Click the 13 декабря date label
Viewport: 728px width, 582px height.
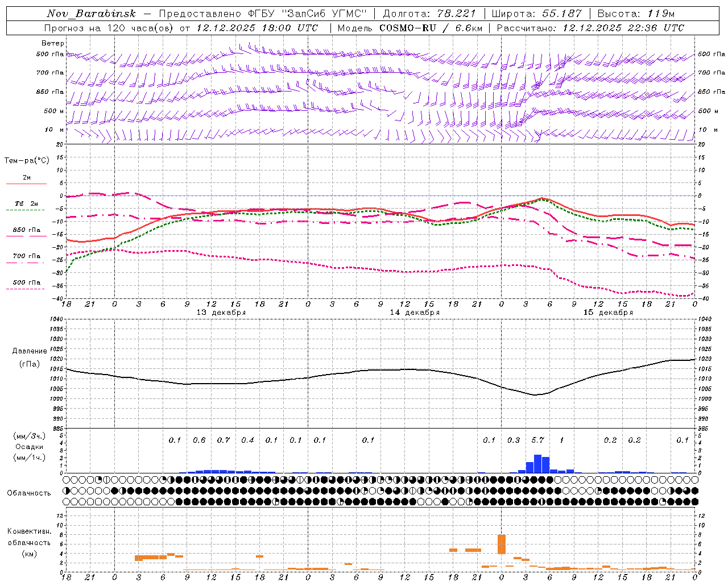click(221, 313)
